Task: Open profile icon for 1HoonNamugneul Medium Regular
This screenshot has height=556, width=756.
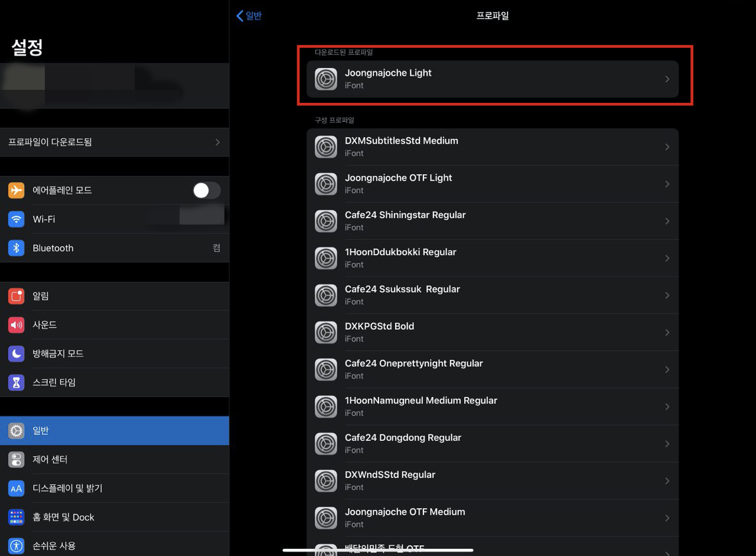Action: [x=326, y=407]
